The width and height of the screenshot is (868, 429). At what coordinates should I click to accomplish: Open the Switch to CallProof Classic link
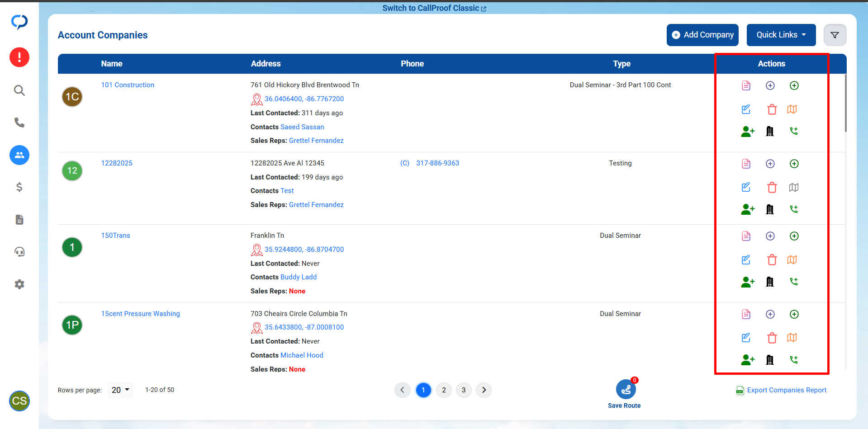(x=434, y=8)
